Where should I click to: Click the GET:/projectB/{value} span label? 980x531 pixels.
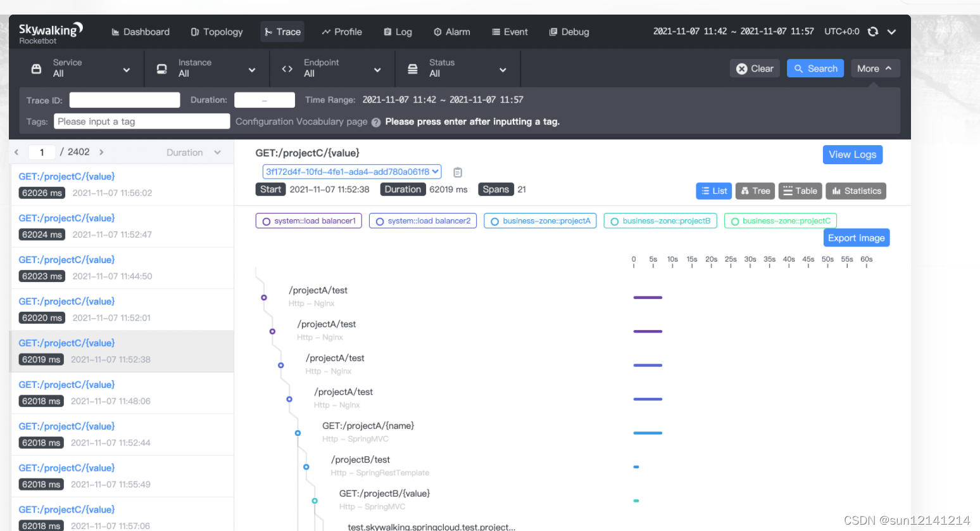click(x=384, y=494)
